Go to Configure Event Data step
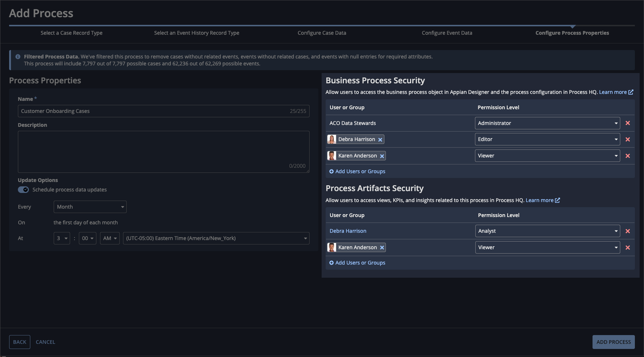644x357 pixels. pos(447,33)
